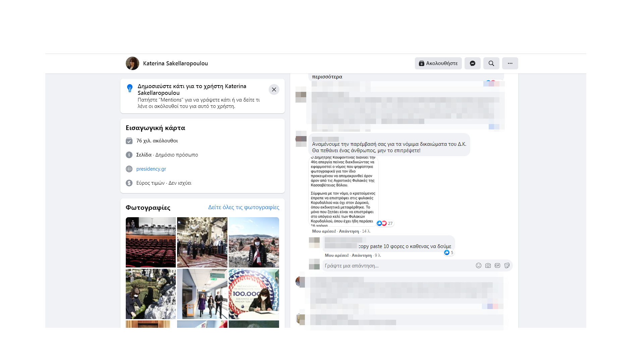The image size is (644, 362).
Task: Open the church chandelier ceremony photo
Action: tap(202, 242)
